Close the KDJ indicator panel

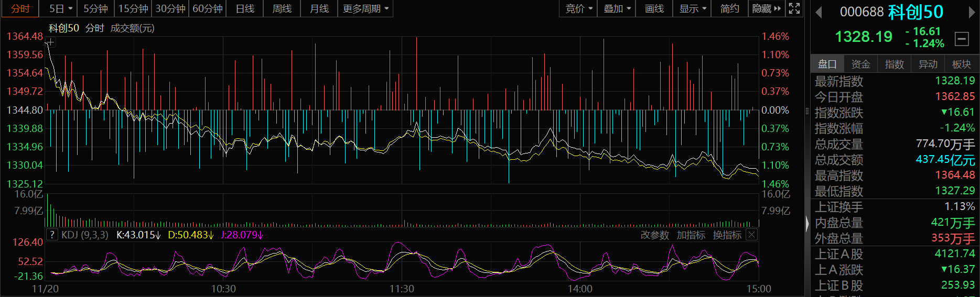pos(751,235)
